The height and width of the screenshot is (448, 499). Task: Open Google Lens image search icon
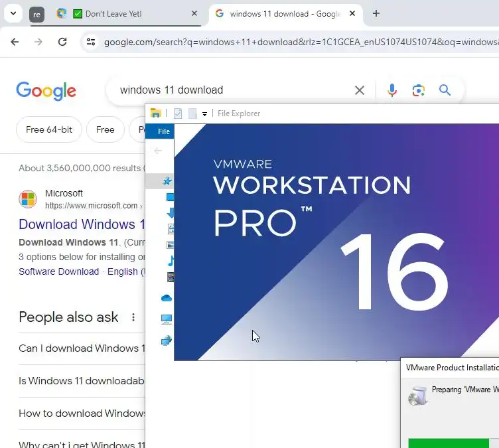(419, 90)
